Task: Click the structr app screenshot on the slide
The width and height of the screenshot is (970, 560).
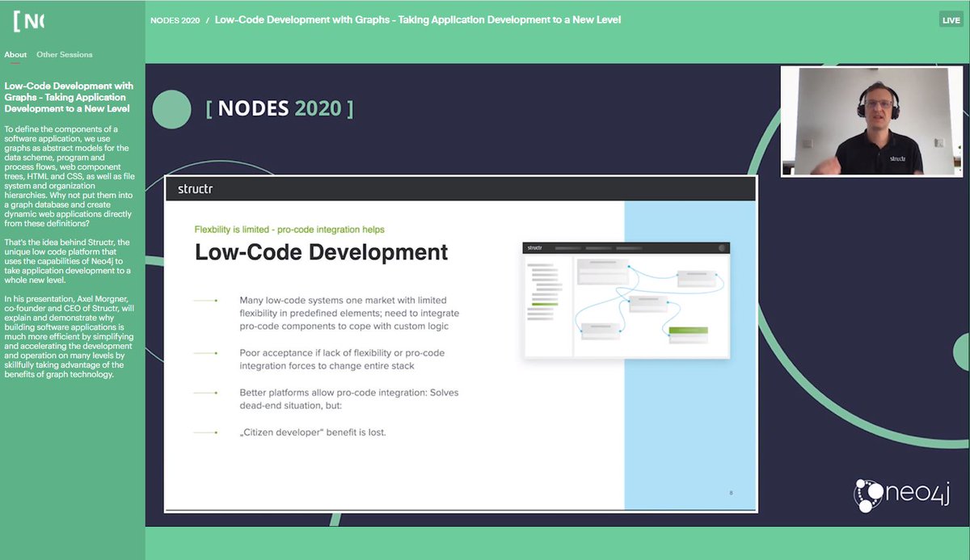Action: [626, 300]
